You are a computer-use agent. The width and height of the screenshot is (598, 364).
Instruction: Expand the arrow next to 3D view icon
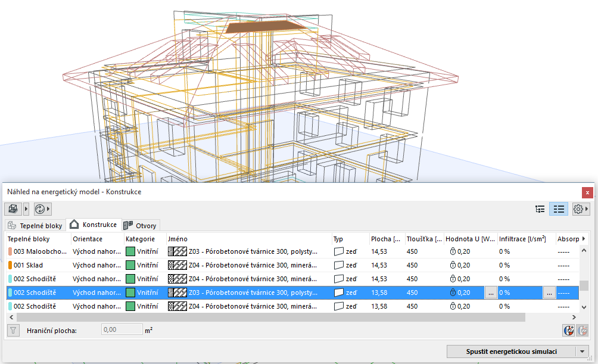pyautogui.click(x=26, y=209)
